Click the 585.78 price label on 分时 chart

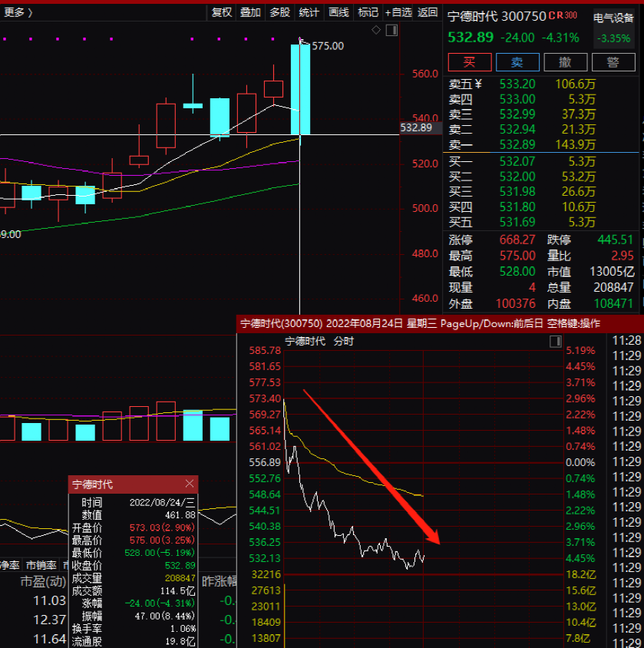click(x=265, y=350)
